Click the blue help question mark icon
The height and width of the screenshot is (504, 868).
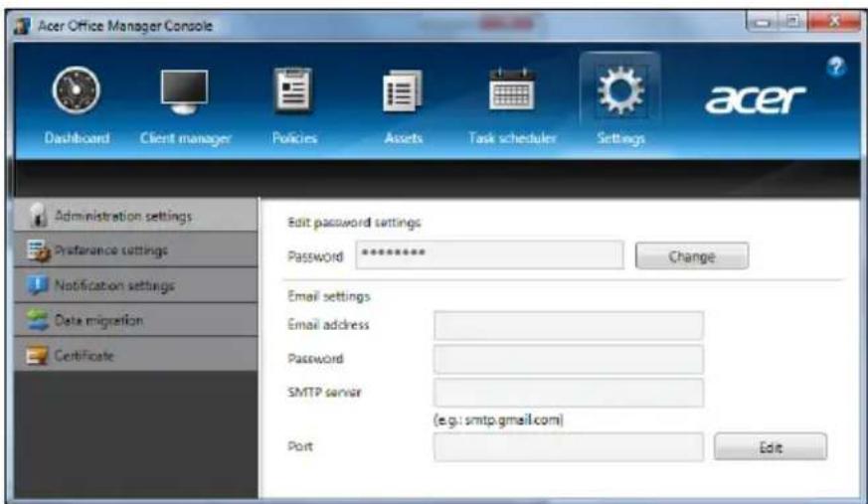836,68
